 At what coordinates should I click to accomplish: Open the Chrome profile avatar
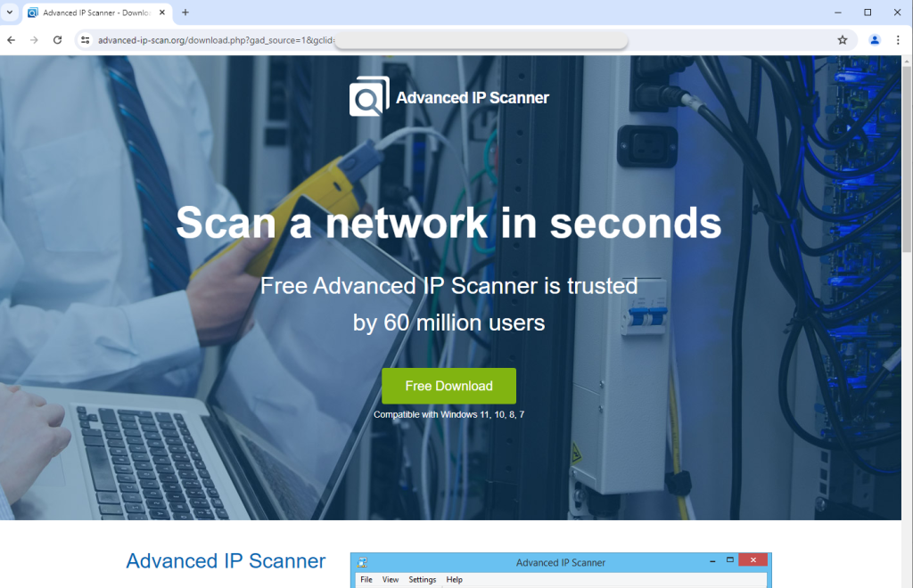tap(874, 40)
